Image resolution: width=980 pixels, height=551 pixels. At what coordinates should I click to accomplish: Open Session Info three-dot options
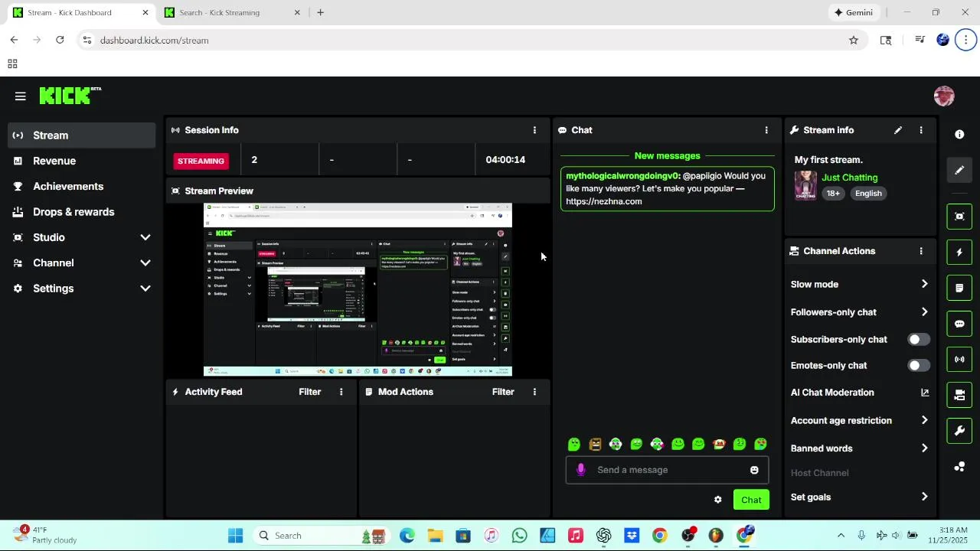click(534, 130)
